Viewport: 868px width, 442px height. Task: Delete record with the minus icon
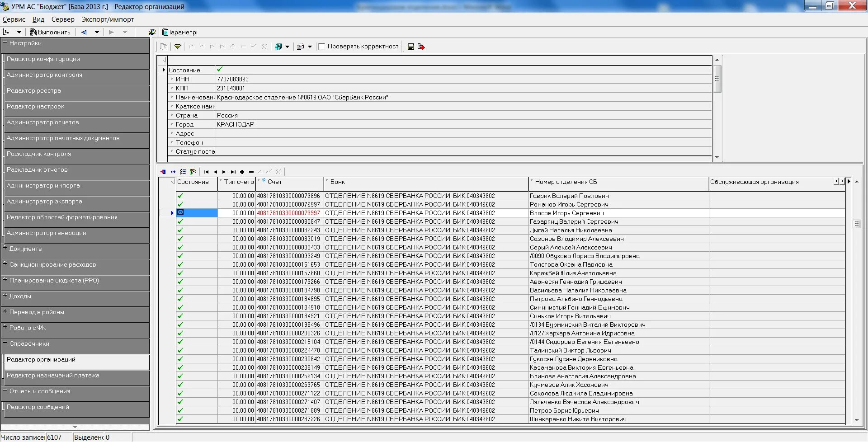pyautogui.click(x=251, y=172)
